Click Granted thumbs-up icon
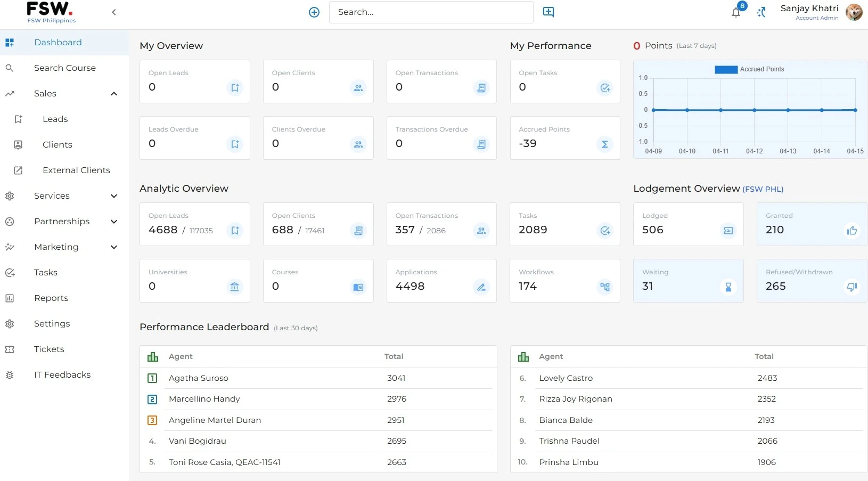 click(x=852, y=231)
